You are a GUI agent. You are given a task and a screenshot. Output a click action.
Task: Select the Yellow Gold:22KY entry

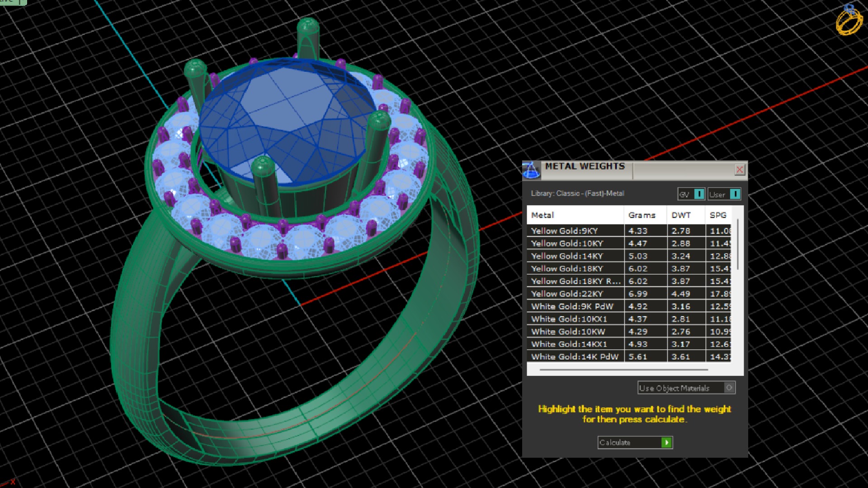567,294
